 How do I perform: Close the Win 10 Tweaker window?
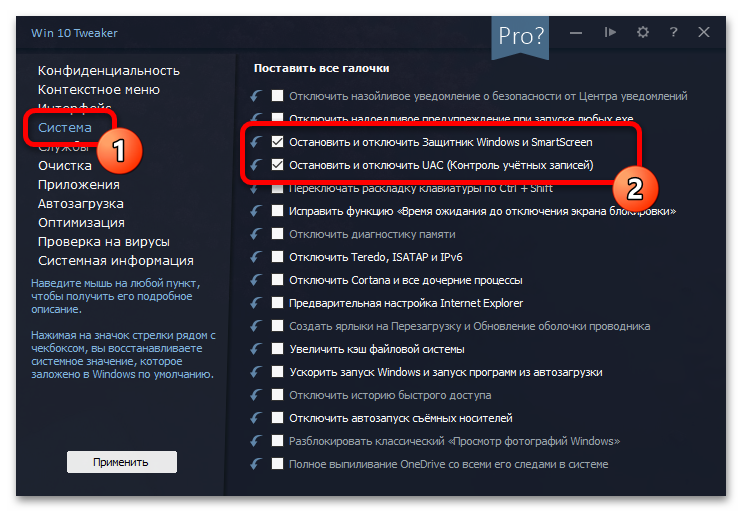pyautogui.click(x=704, y=32)
